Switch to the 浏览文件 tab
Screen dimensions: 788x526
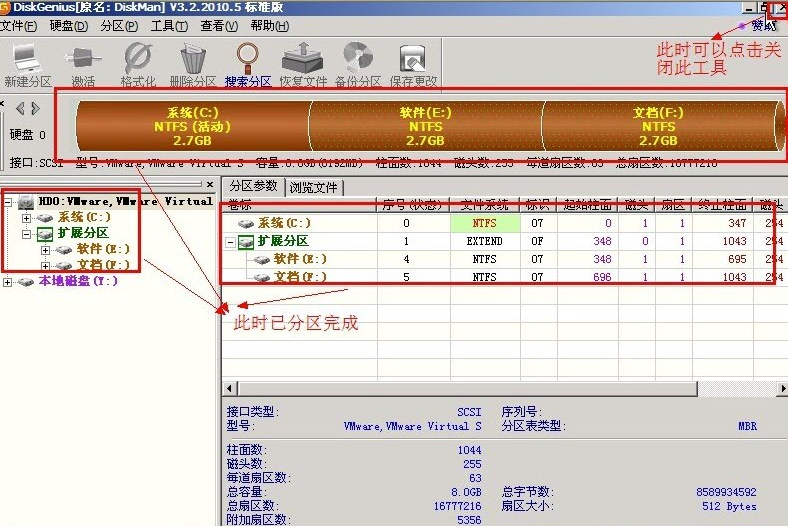point(314,187)
